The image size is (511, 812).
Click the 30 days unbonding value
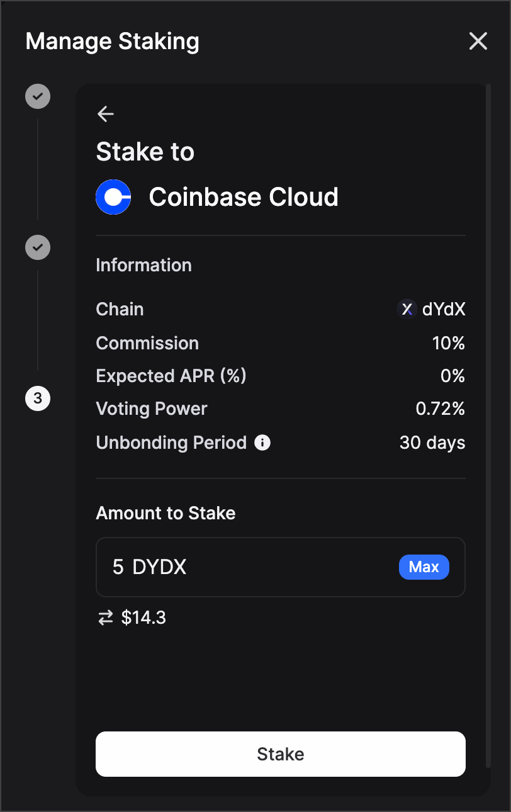[x=432, y=443]
